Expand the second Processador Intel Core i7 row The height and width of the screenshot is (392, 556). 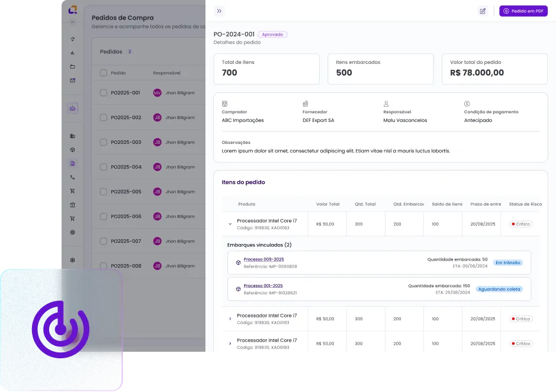pyautogui.click(x=230, y=319)
